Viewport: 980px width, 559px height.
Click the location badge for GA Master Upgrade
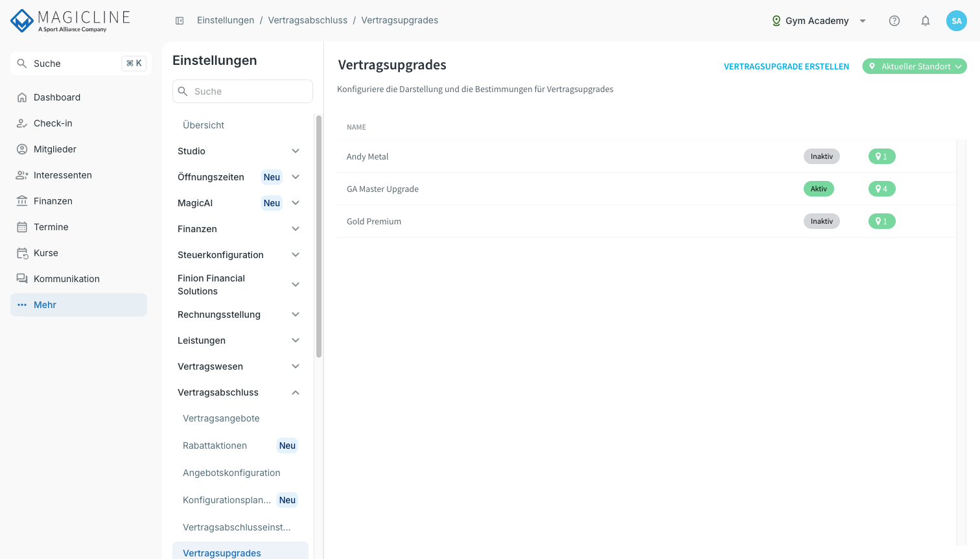point(881,189)
